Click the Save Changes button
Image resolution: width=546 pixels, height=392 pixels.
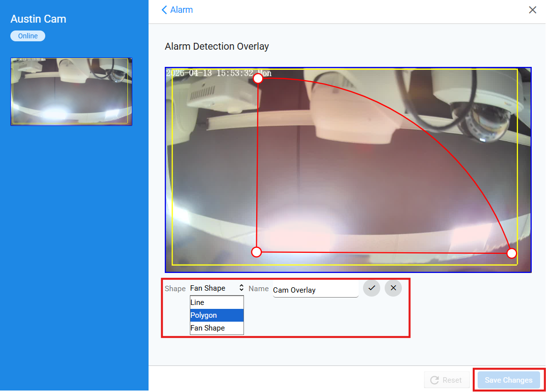click(x=509, y=380)
